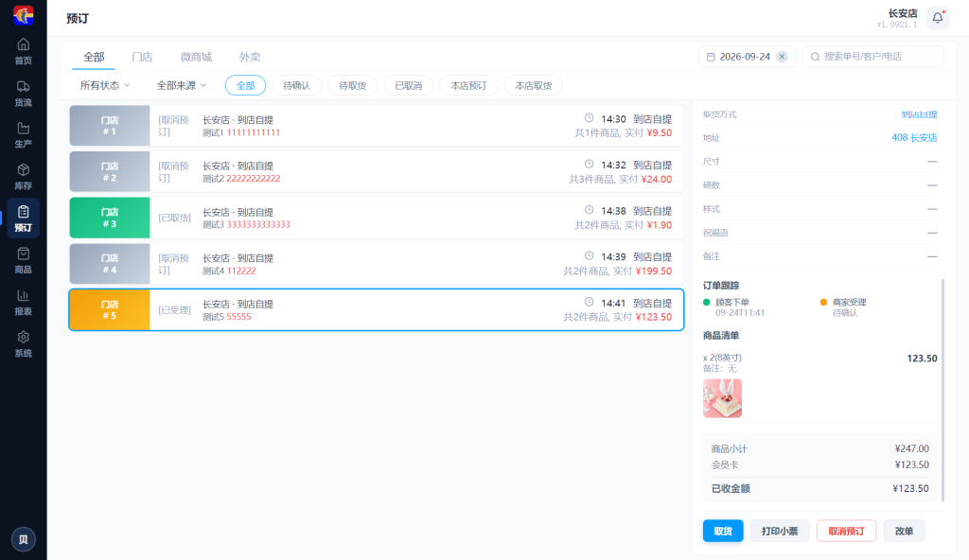Expand the 全部来源 source dropdown
This screenshot has width=969, height=560.
(x=181, y=85)
